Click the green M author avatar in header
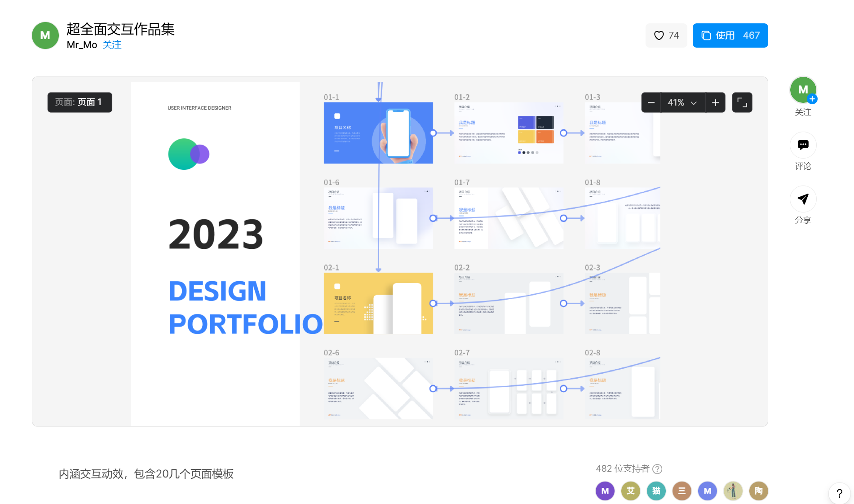 [x=45, y=35]
